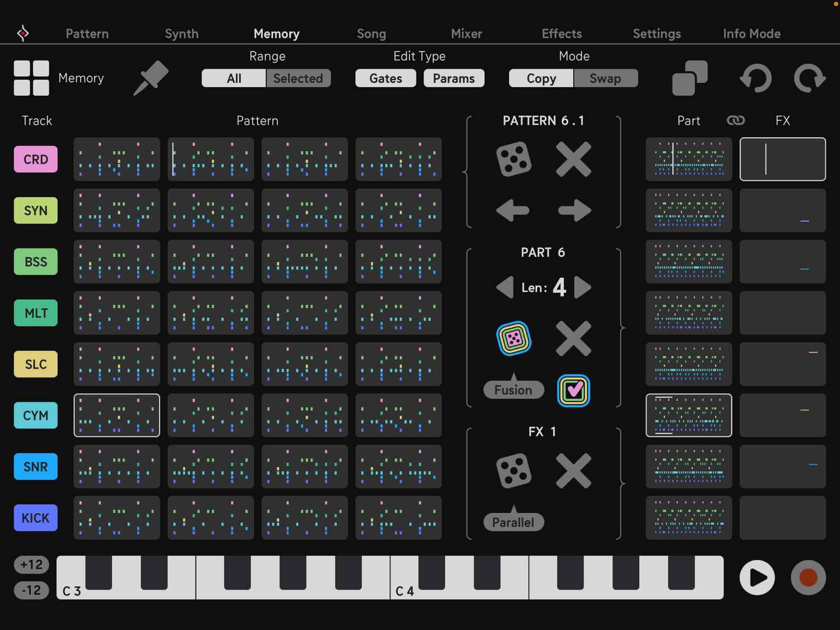Viewport: 840px width, 630px height.
Task: Open the Effects tab
Action: pyautogui.click(x=562, y=34)
